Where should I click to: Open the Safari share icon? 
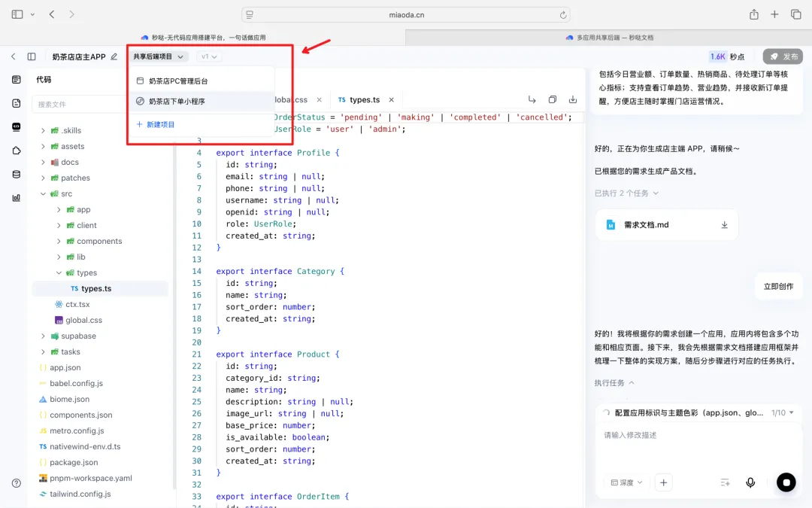click(x=754, y=14)
